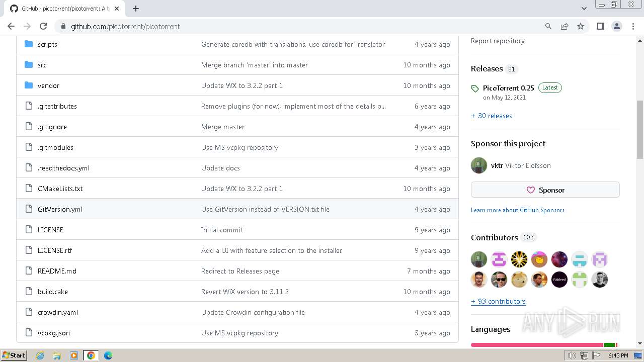Open GitVersion.yml file
Screen dimensions: 644x362
coord(60,209)
